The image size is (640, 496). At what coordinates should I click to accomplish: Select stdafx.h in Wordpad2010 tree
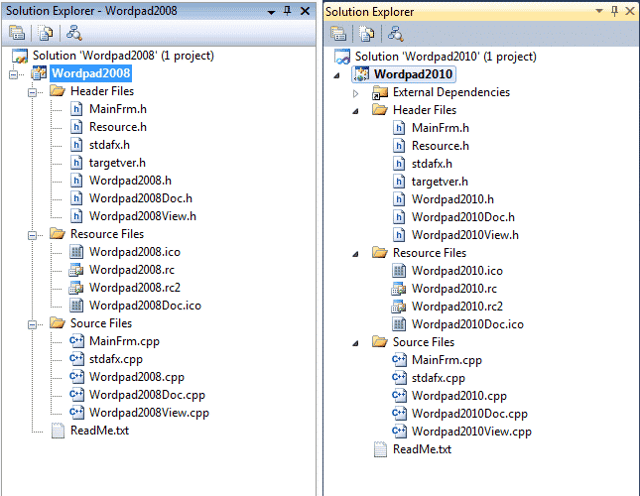point(431,164)
